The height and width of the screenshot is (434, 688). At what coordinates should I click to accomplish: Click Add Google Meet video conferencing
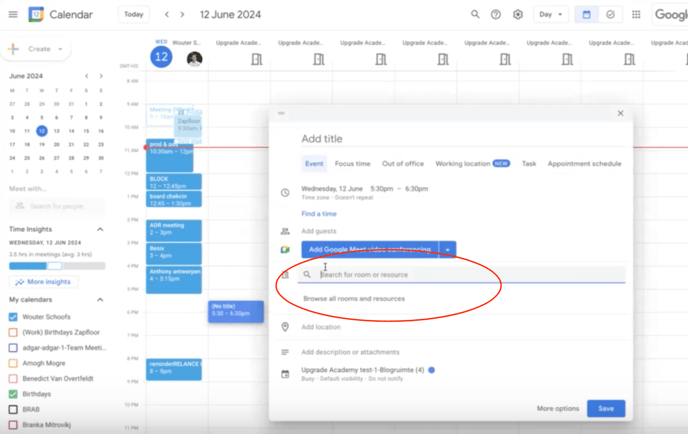370,250
